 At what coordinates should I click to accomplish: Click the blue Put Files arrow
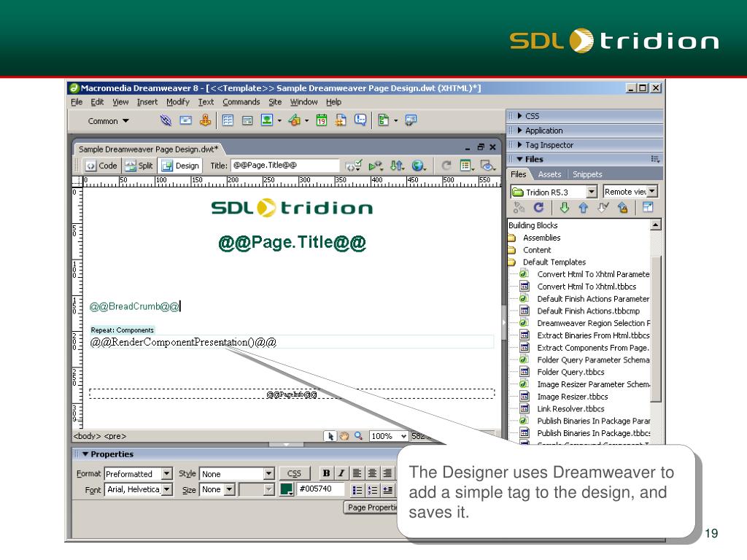pyautogui.click(x=584, y=208)
